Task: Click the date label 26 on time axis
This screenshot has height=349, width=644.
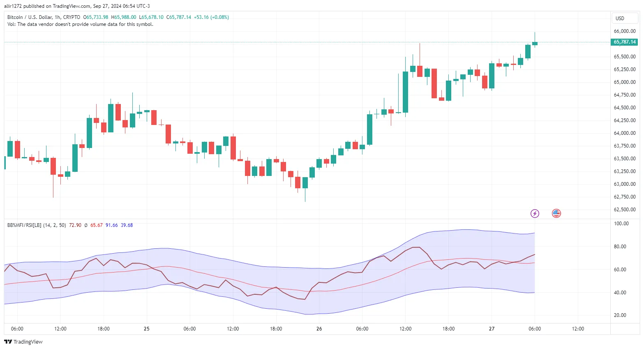Action: click(x=319, y=329)
